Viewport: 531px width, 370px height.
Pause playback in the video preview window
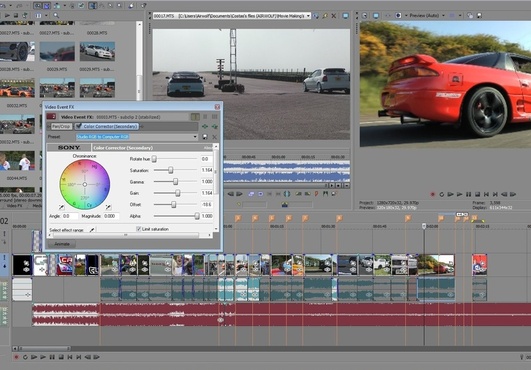coord(468,194)
